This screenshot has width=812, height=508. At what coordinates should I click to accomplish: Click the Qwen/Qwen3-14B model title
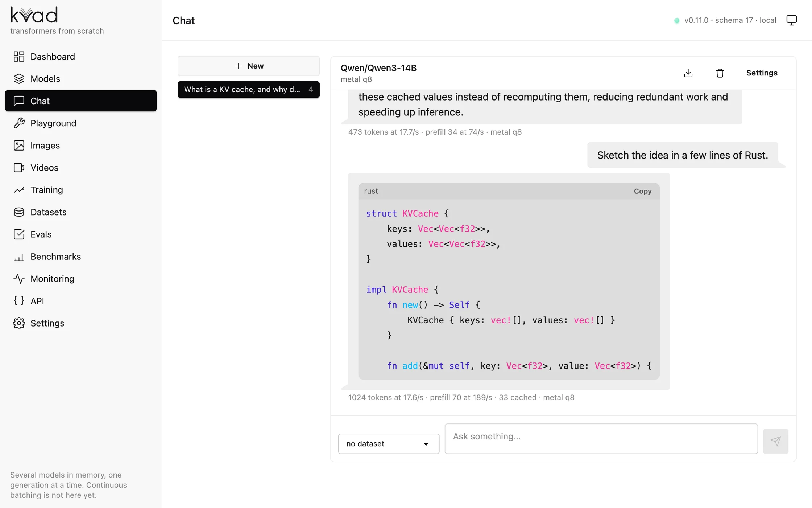[x=378, y=68]
